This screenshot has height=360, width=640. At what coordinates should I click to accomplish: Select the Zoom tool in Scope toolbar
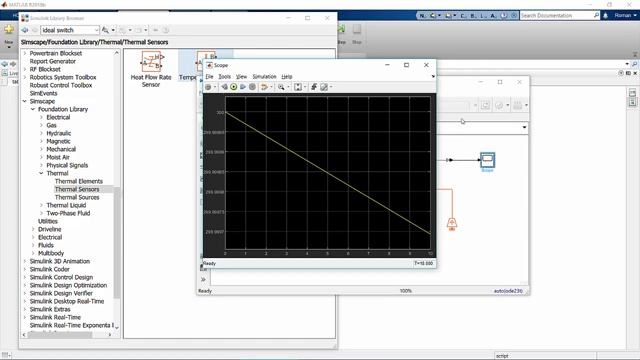tap(281, 87)
